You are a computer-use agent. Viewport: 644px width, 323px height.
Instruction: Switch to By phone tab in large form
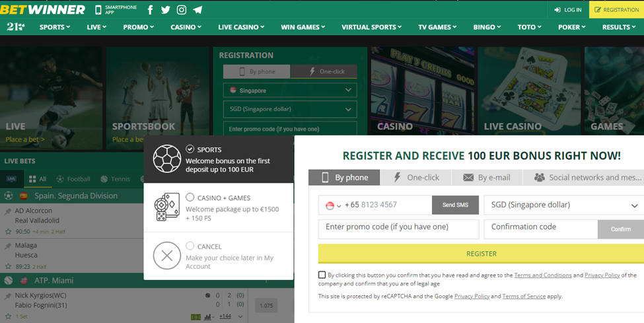click(344, 178)
